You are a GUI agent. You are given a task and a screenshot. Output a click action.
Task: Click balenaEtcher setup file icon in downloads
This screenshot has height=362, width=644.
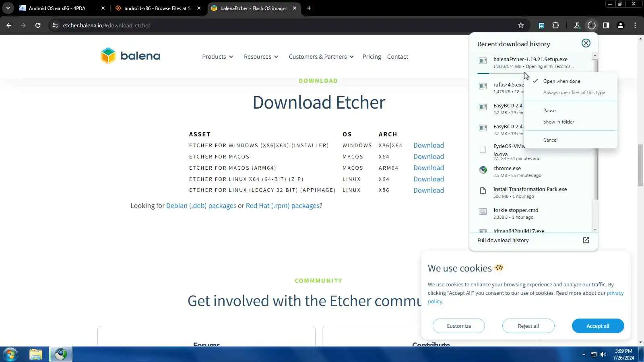483,61
